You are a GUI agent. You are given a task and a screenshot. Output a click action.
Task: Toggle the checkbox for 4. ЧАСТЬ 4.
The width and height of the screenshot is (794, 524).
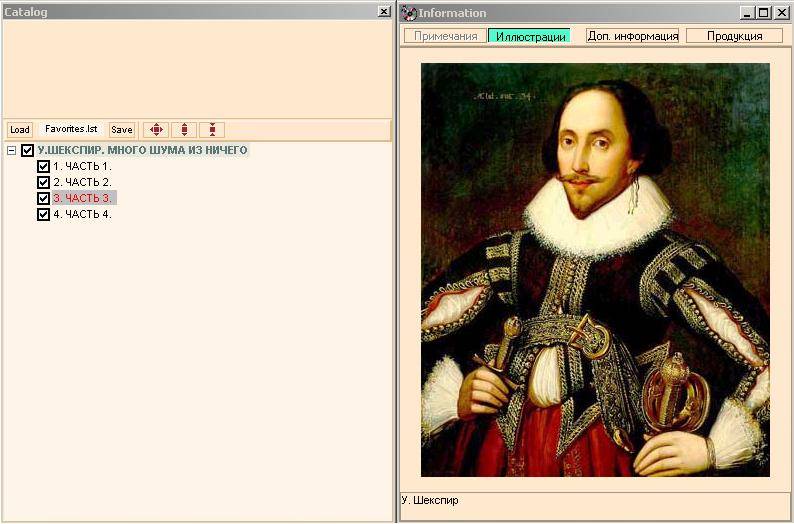(x=44, y=214)
